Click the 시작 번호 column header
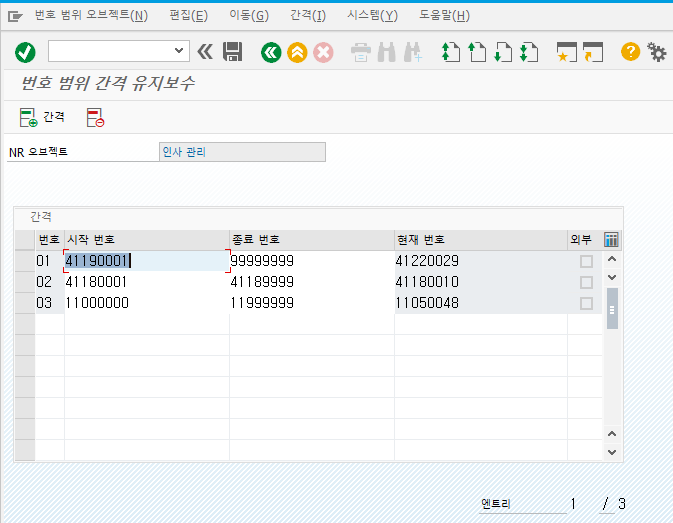 (147, 239)
